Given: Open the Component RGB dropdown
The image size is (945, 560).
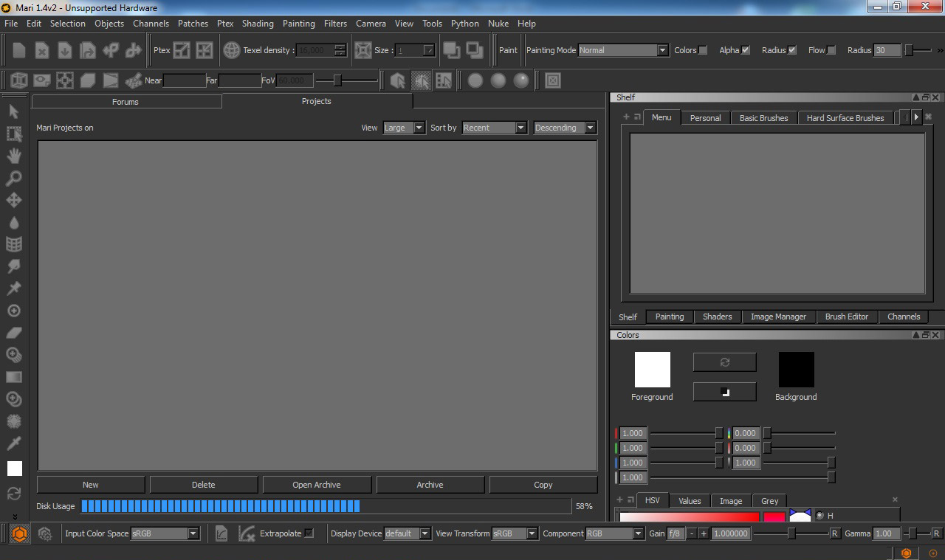Looking at the screenshot, I should pos(615,533).
